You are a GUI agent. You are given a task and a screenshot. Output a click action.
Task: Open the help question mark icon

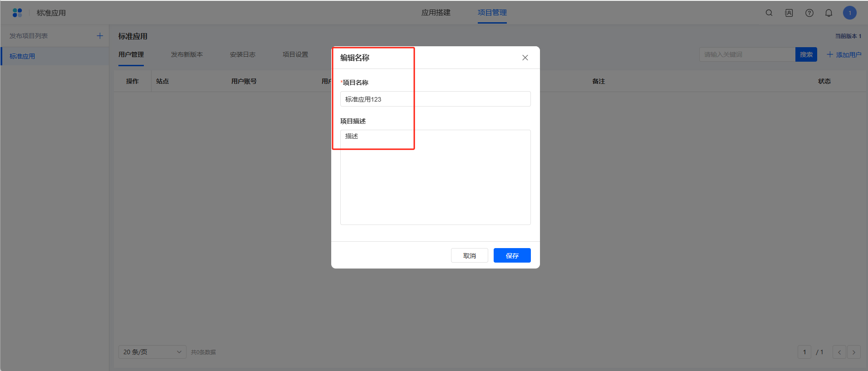pos(809,13)
